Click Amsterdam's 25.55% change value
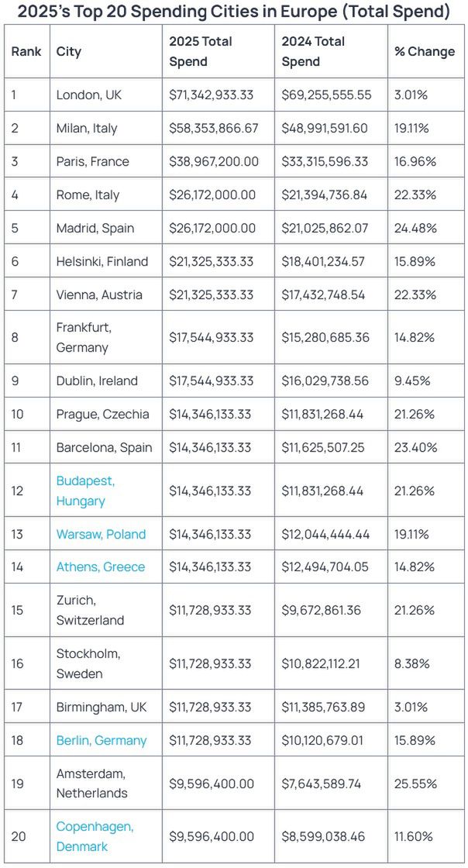 click(x=415, y=784)
